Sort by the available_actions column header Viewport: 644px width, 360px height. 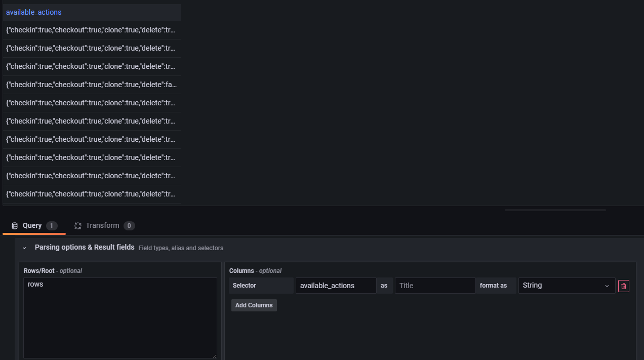[x=33, y=12]
